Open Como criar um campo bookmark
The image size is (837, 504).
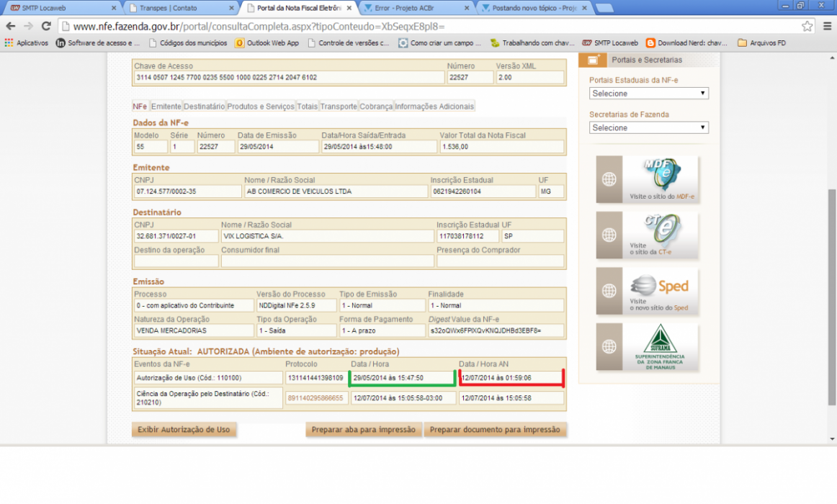coord(440,43)
